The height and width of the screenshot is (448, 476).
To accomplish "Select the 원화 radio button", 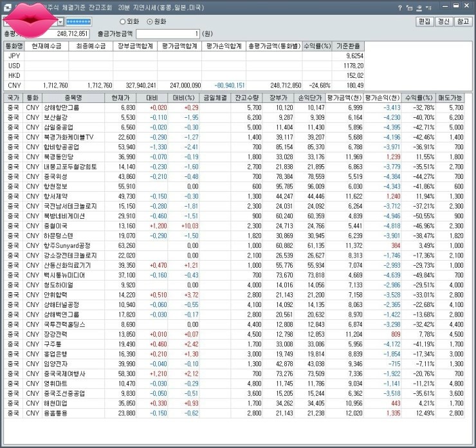I will coord(151,21).
